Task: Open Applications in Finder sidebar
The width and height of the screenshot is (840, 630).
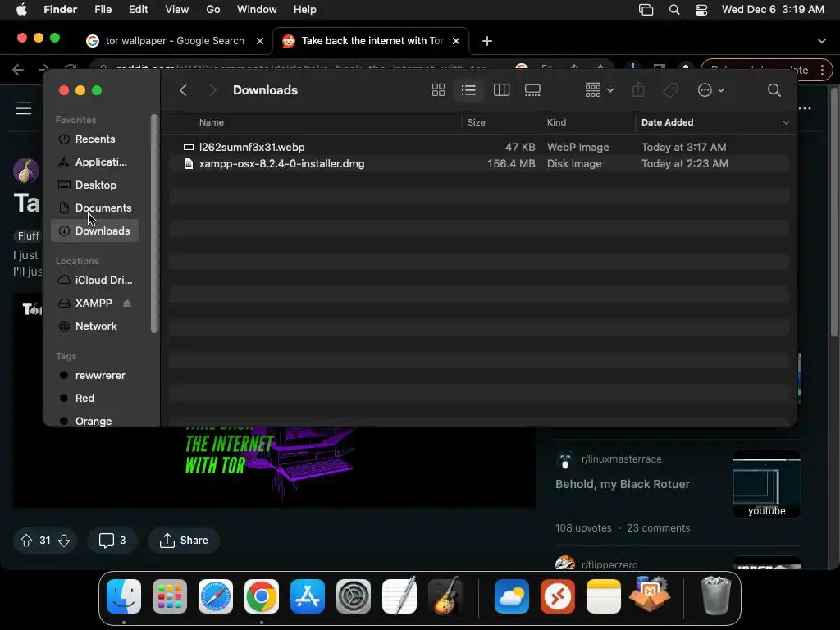Action: 95,162
